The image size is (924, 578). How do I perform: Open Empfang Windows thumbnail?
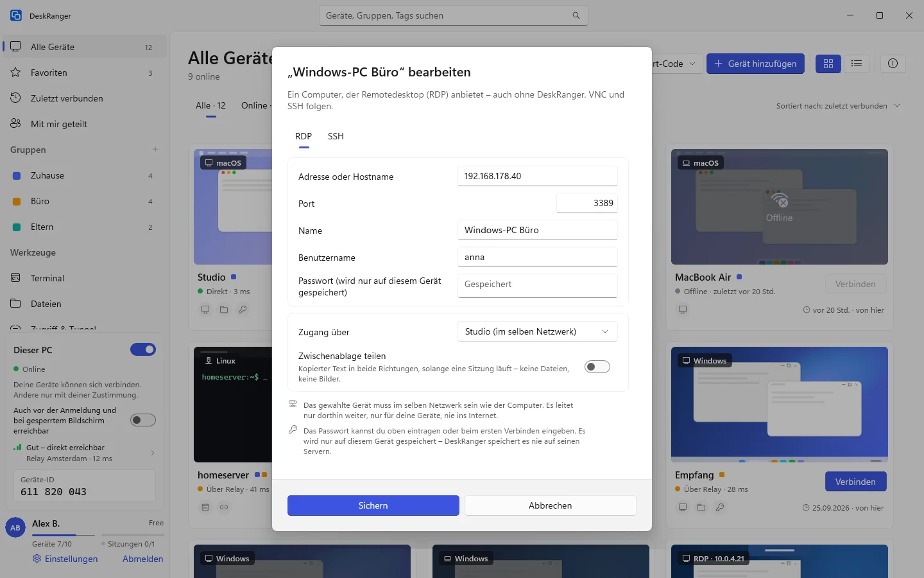780,405
